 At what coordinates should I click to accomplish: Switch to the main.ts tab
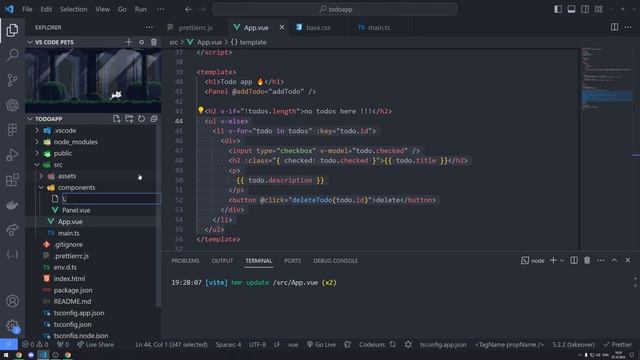378,27
